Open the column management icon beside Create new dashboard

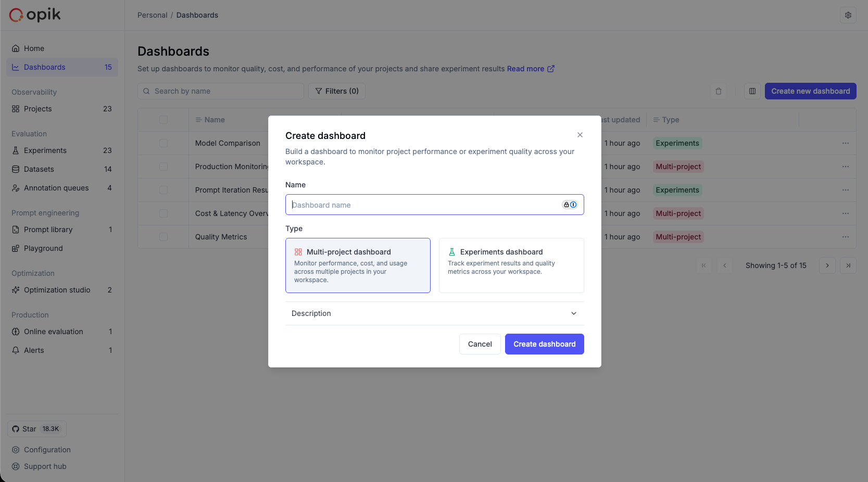click(x=752, y=91)
